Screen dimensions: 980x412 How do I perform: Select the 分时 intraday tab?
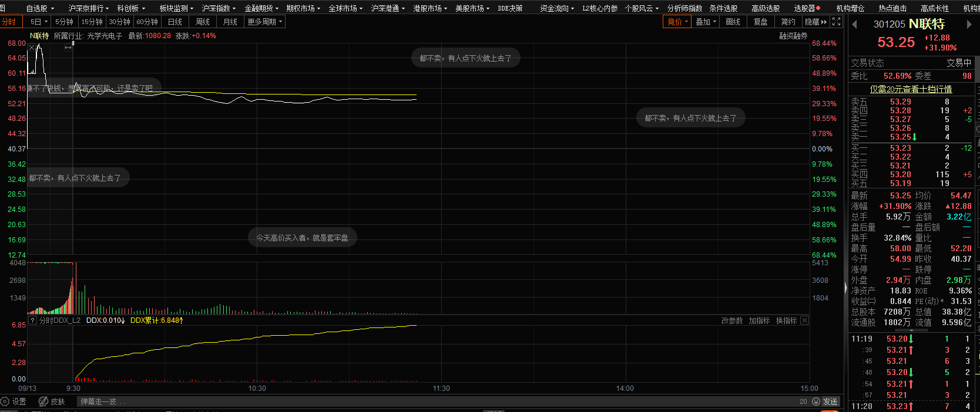[x=10, y=22]
